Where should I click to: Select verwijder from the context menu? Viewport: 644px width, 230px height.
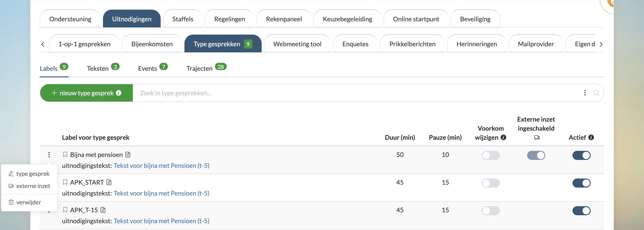[x=29, y=202]
